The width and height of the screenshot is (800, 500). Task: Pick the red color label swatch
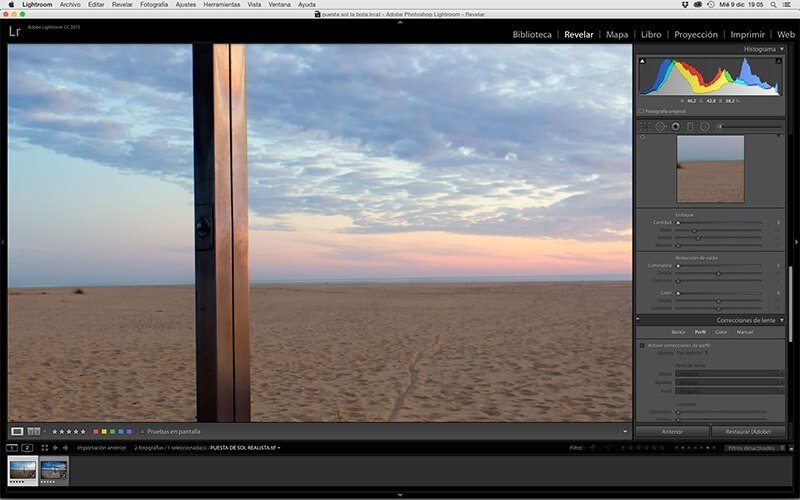point(95,432)
